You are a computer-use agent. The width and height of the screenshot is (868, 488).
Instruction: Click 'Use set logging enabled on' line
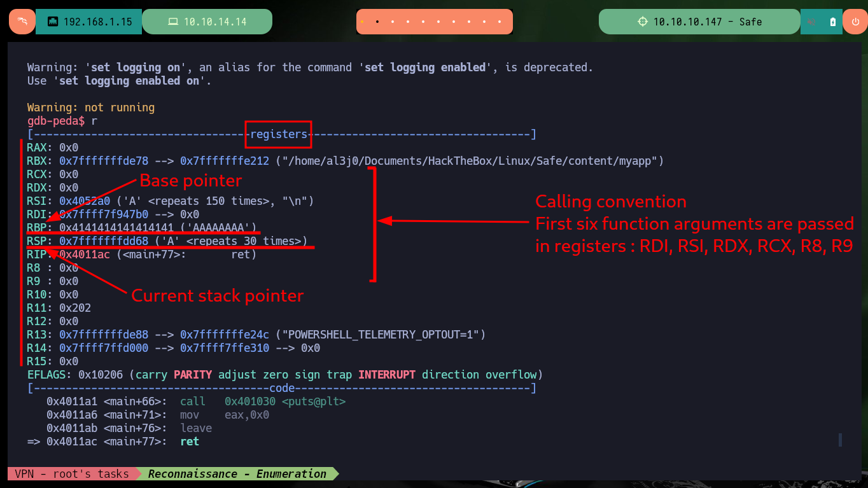pos(120,81)
